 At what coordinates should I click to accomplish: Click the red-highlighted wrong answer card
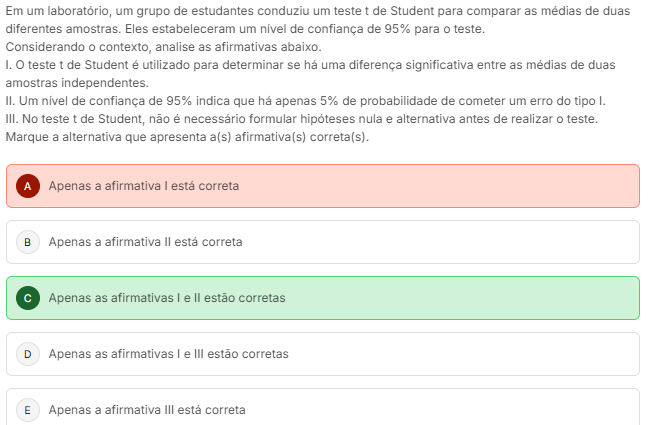click(x=400, y=186)
